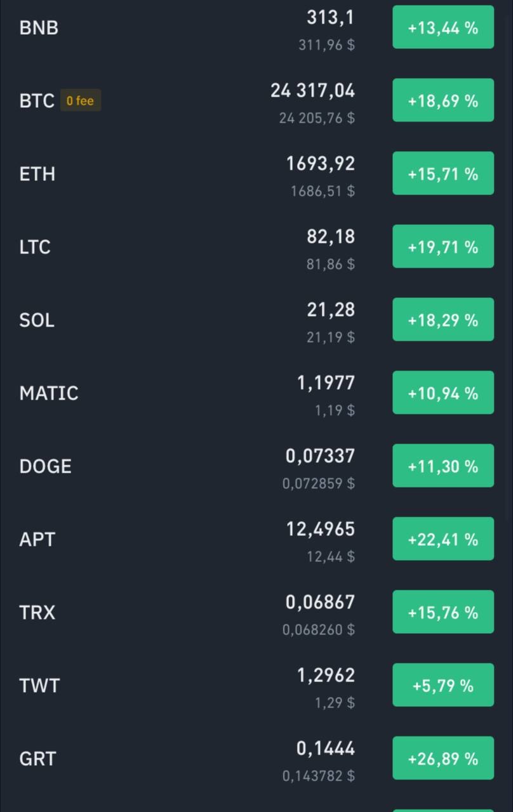Open the SOL market entry
Image resolution: width=513 pixels, height=812 pixels.
[x=256, y=320]
